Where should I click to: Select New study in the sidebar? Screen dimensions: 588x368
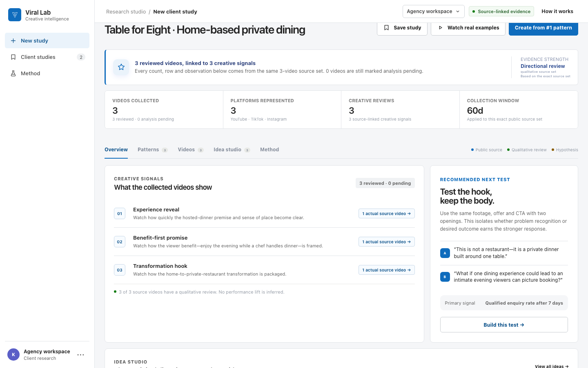tap(47, 41)
